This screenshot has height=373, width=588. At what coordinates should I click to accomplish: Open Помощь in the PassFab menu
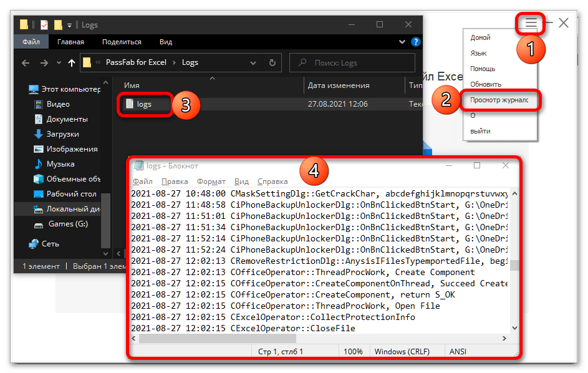point(483,69)
